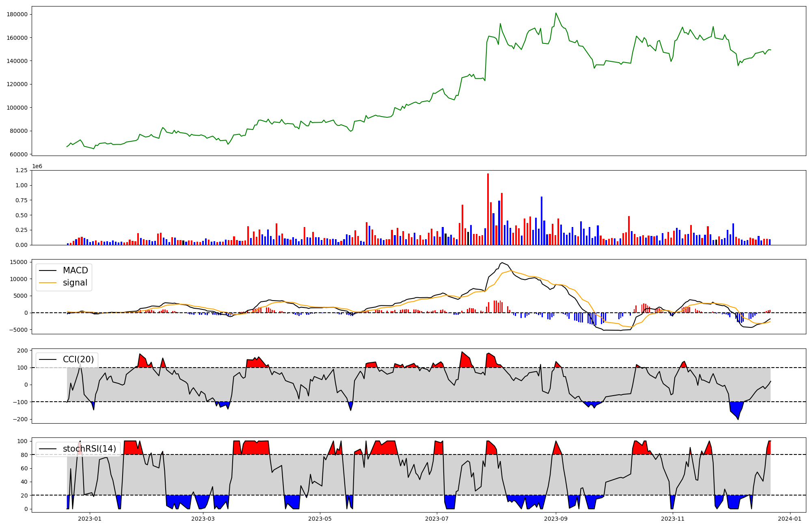The height and width of the screenshot is (528, 812).
Task: Click the tallest blue volume bar
Action: pyautogui.click(x=541, y=221)
